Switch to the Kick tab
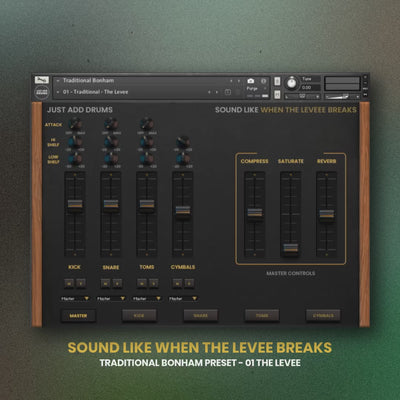Viewport: 400px width, 400px height. pos(139,315)
